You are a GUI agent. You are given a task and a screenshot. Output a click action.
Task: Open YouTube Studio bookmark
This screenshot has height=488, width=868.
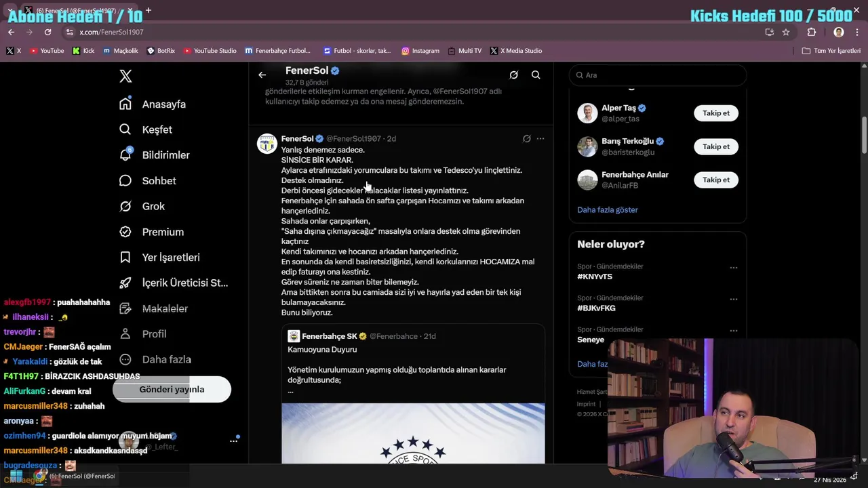click(210, 51)
